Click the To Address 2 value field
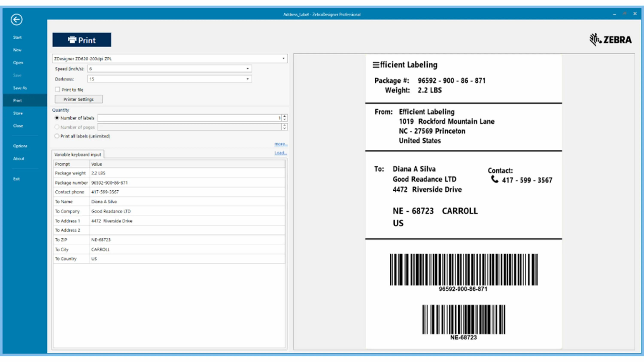 click(x=187, y=230)
